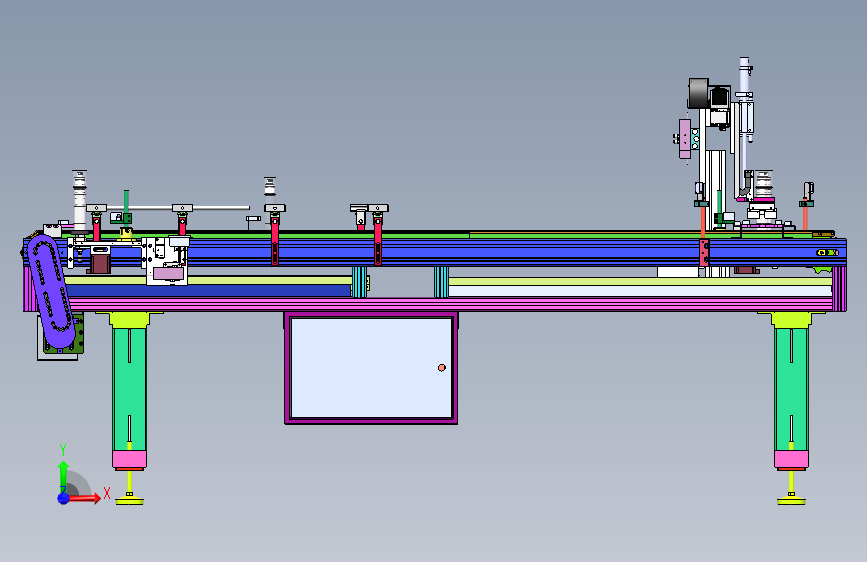The height and width of the screenshot is (562, 867).
Task: Select the right cyan bracket near center
Action: [441, 282]
